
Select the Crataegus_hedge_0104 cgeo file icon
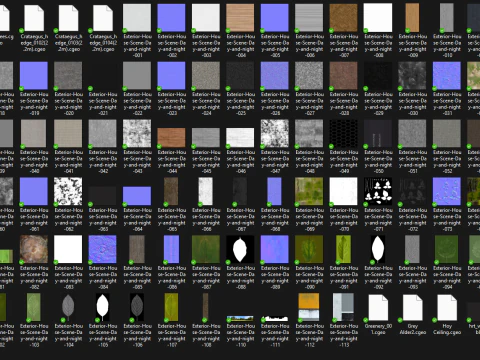[x=103, y=18]
